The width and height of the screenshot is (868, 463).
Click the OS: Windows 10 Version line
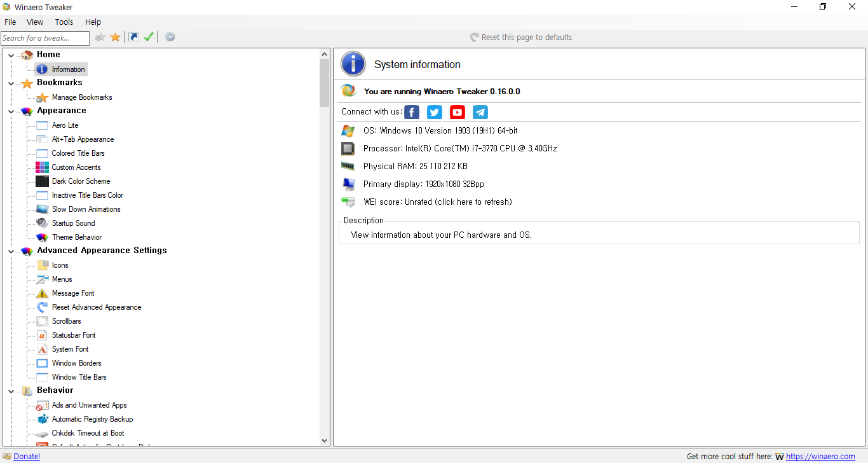[440, 130]
